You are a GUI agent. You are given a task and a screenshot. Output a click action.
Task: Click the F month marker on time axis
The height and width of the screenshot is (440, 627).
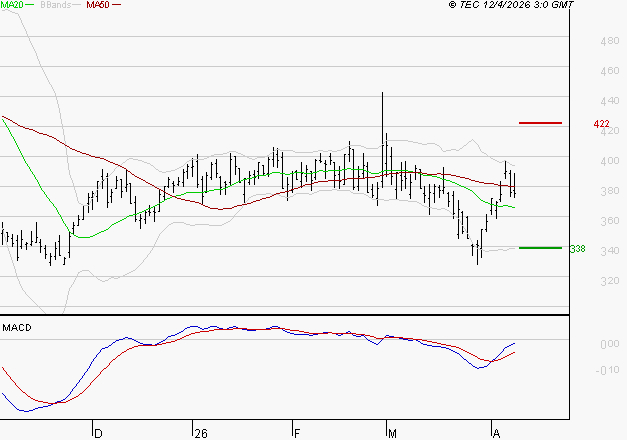coord(297,433)
